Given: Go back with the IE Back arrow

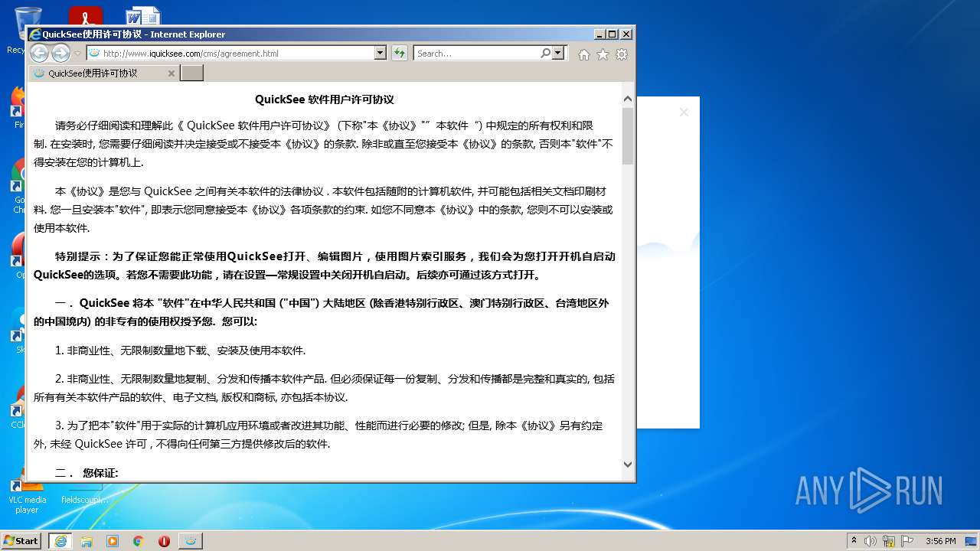Looking at the screenshot, I should (39, 53).
